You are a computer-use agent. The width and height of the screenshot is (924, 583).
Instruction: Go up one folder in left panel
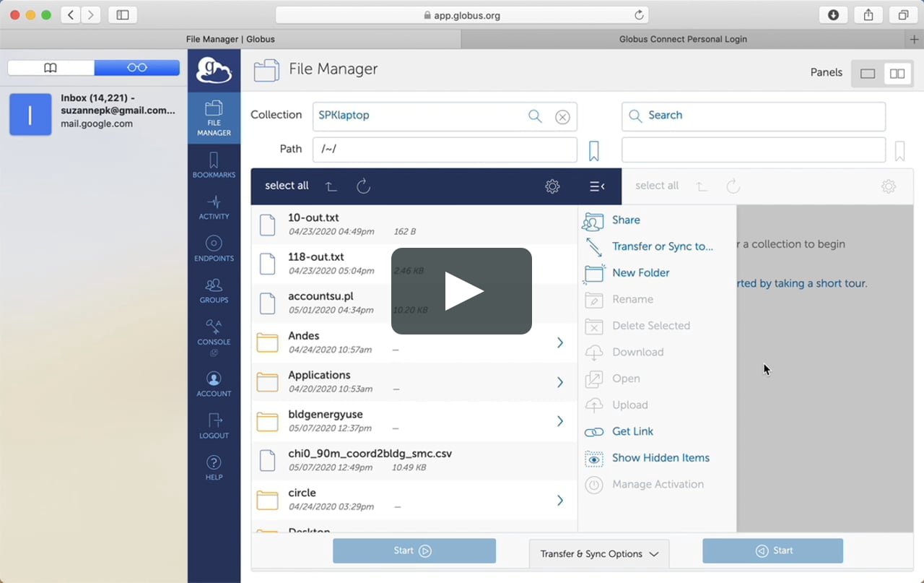tap(331, 186)
